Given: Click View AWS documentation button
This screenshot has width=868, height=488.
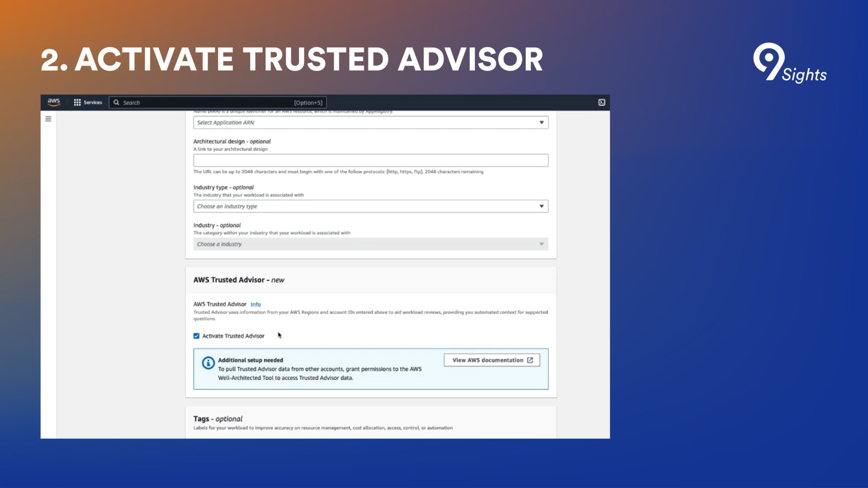Looking at the screenshot, I should (x=487, y=360).
